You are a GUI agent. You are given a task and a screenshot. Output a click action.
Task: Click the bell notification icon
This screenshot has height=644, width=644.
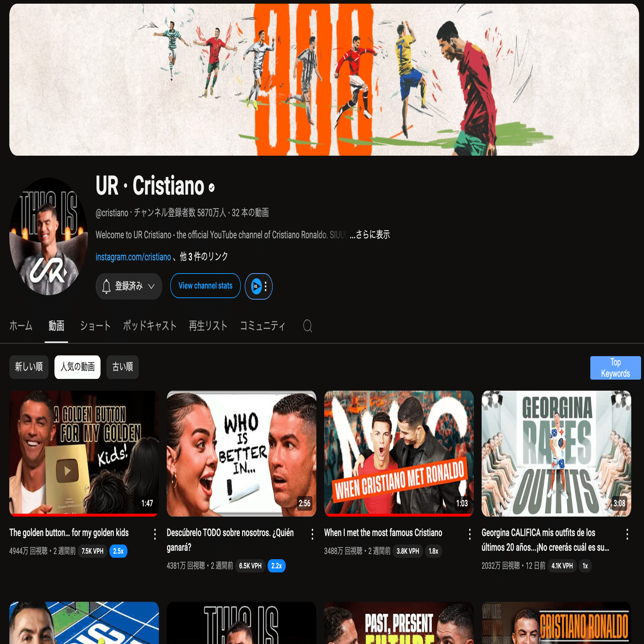[106, 286]
